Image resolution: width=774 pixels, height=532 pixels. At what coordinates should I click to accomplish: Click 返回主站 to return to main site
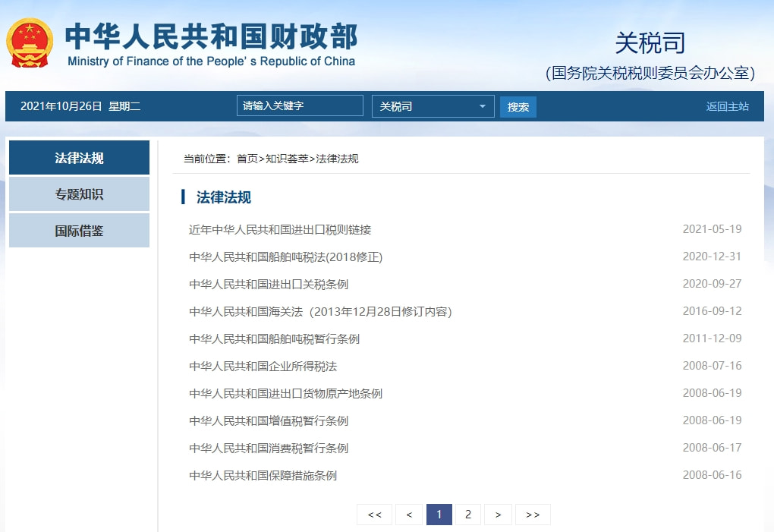pos(728,107)
